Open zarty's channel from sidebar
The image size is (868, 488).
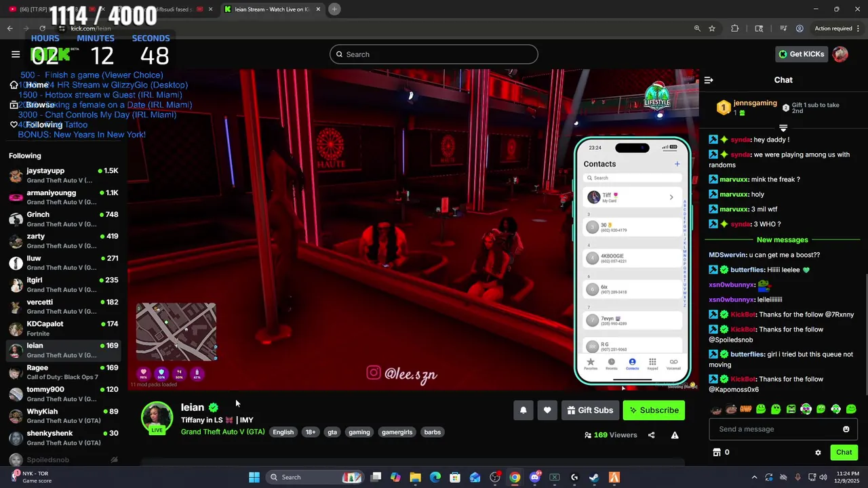(x=63, y=241)
